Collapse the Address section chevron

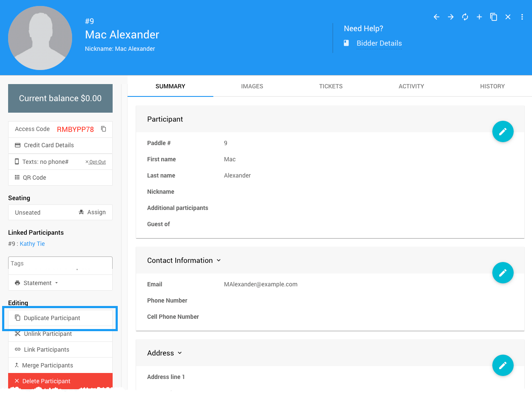(x=180, y=353)
